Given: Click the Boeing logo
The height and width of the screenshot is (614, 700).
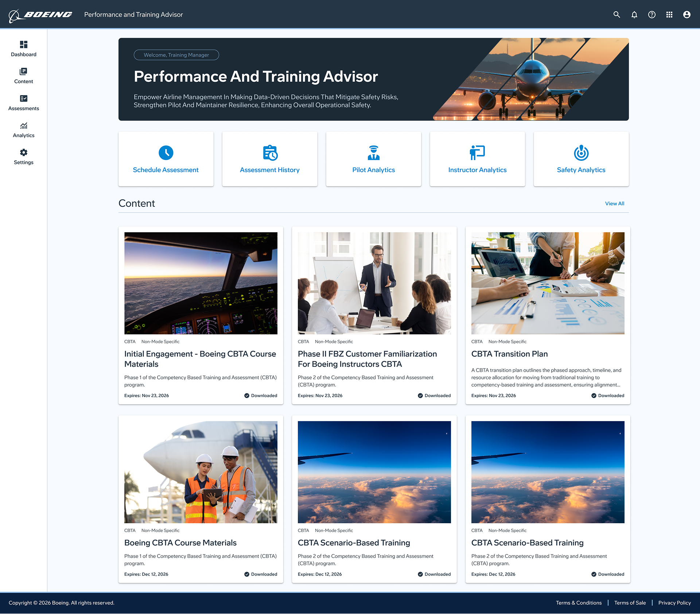Looking at the screenshot, I should 40,15.
